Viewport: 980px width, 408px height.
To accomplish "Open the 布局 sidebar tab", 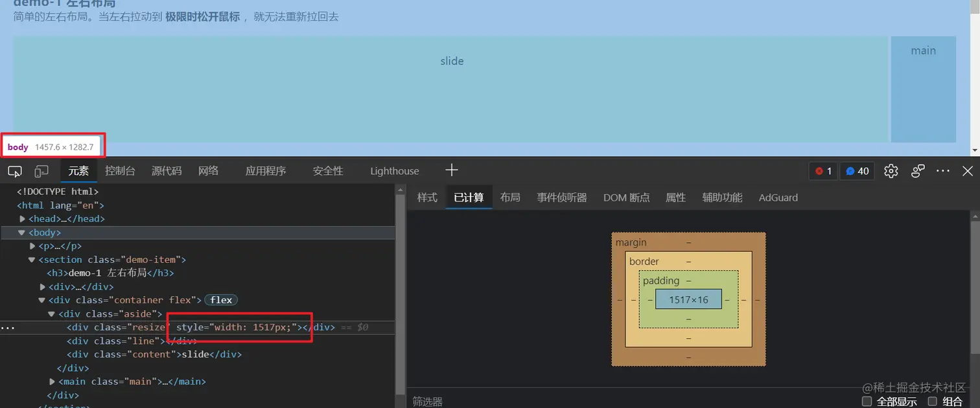I will [510, 198].
